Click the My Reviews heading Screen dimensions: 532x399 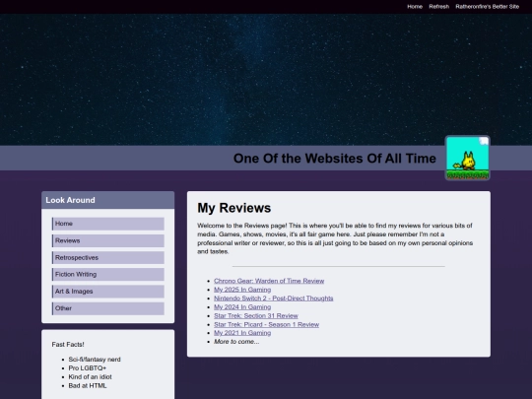click(234, 208)
